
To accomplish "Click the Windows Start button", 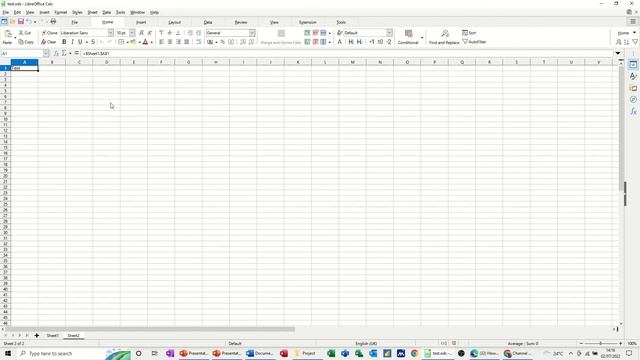I will tap(7, 353).
